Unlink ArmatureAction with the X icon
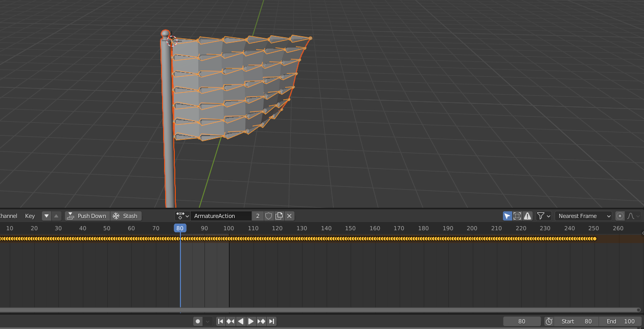This screenshot has width=644, height=329. tap(289, 216)
